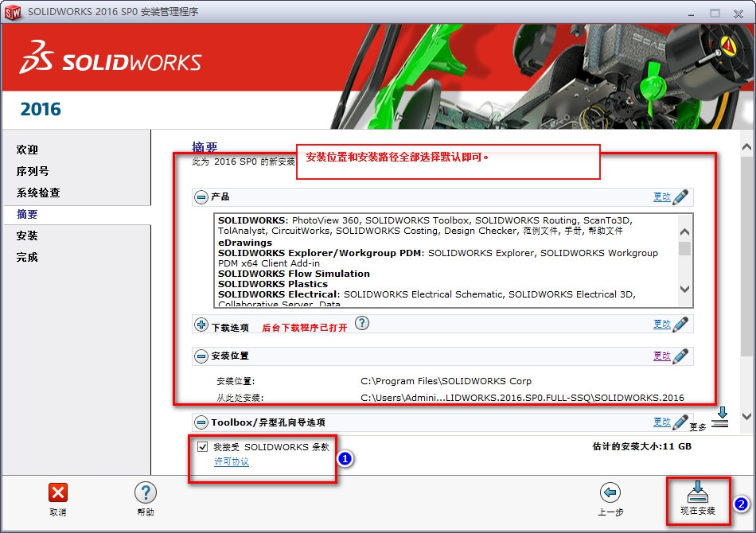The width and height of the screenshot is (756, 533).
Task: Click 估计的安装大小:11 GB text
Action: pyautogui.click(x=641, y=447)
